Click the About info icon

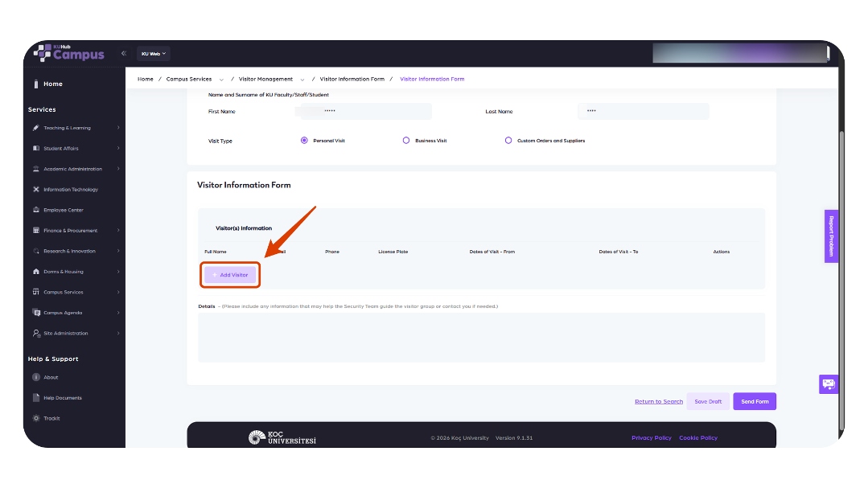[36, 377]
